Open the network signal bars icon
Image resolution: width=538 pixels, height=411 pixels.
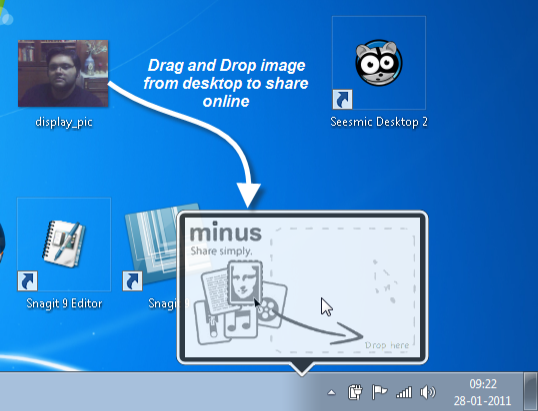(x=404, y=392)
